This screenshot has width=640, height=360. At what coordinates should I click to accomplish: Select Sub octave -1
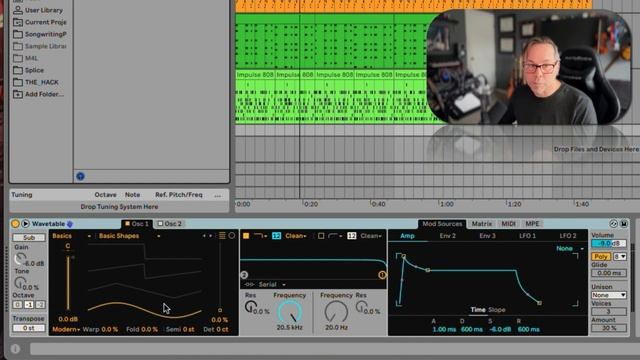point(29,304)
